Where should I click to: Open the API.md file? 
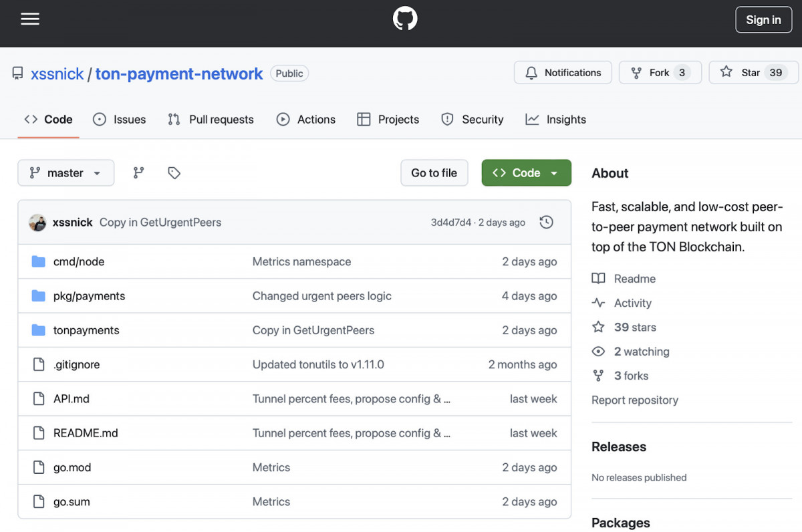coord(72,399)
